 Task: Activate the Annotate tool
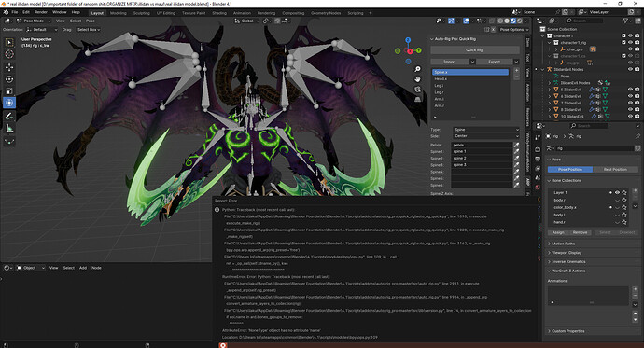9,116
